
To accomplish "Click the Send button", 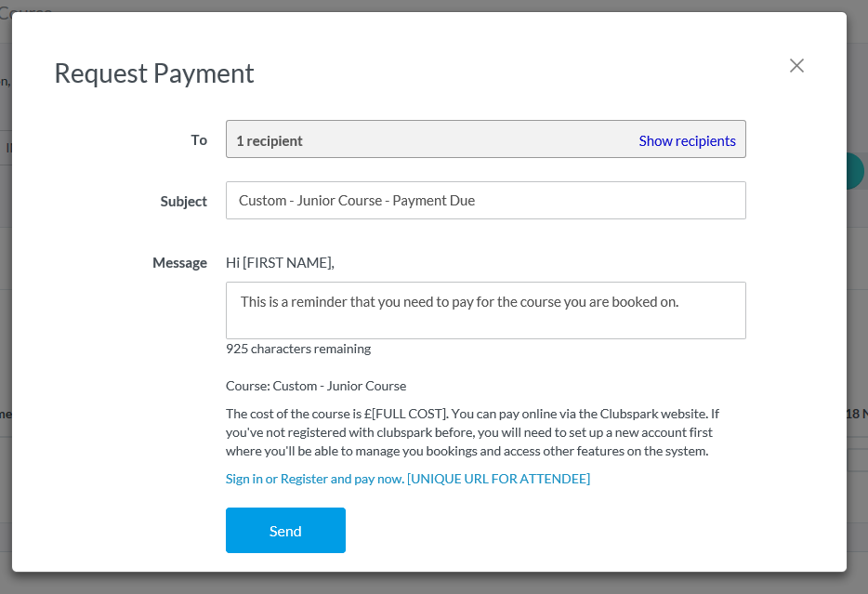I will (285, 531).
